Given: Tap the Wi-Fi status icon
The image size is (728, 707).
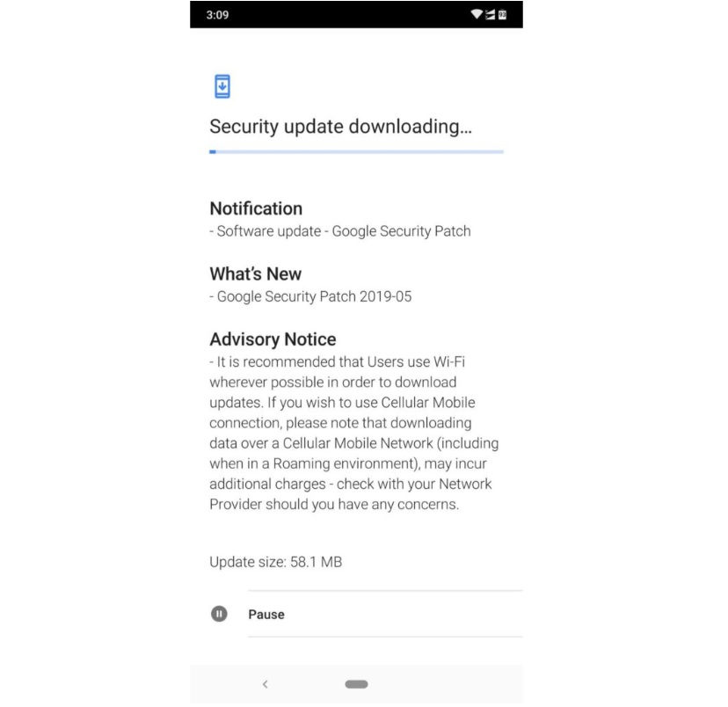Looking at the screenshot, I should point(477,14).
